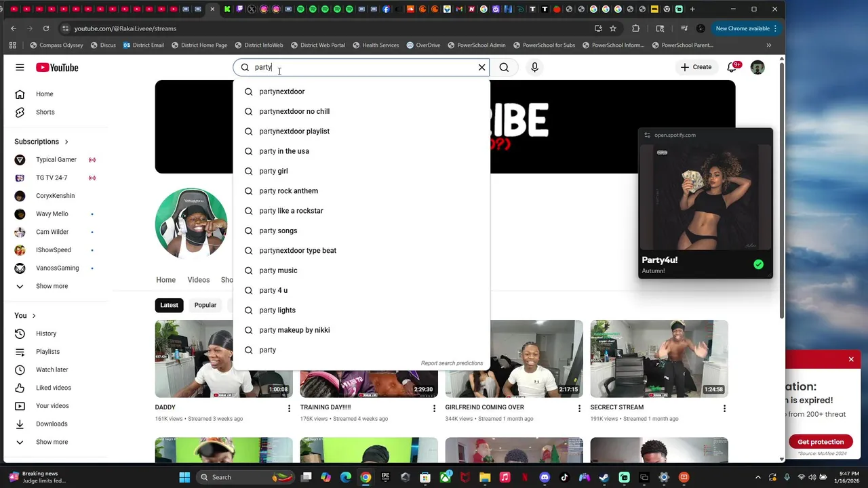This screenshot has width=868, height=488.
Task: Open Typical Gamer subscription channel
Action: coord(56,160)
